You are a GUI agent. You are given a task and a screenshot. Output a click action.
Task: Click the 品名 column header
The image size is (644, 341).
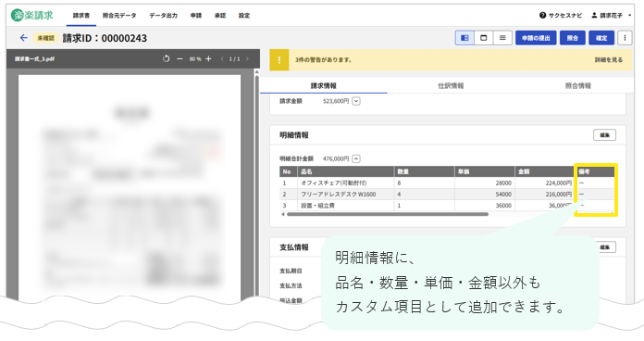tap(346, 171)
